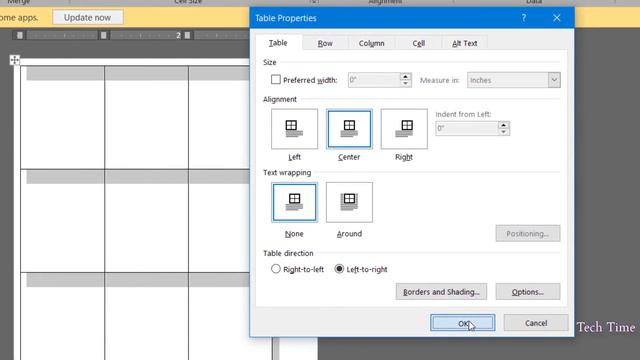Increase Indent from left value
Screen dimensions: 640x360
(x=504, y=125)
